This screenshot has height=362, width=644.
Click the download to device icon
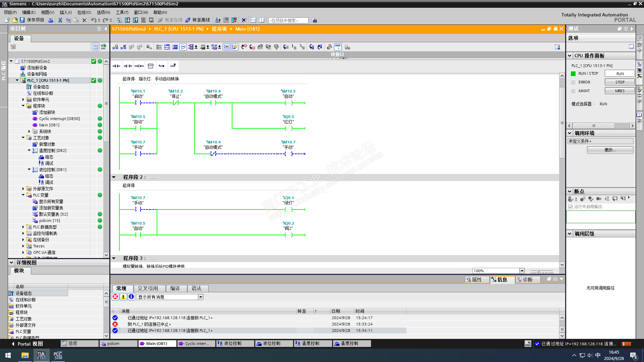point(127,20)
